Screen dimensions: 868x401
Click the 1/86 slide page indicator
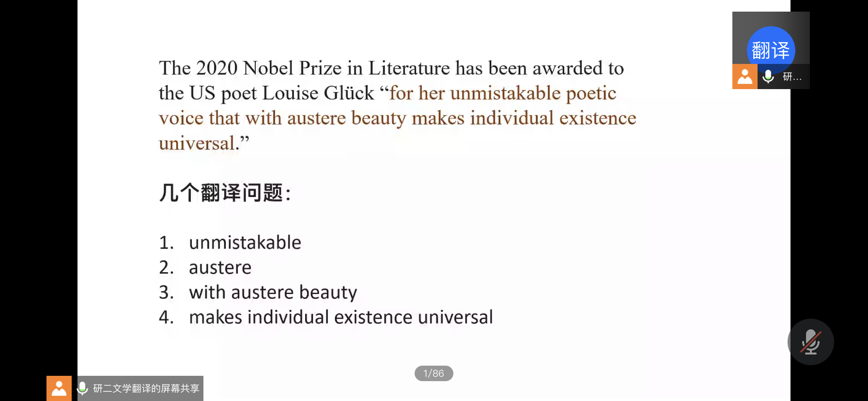434,373
